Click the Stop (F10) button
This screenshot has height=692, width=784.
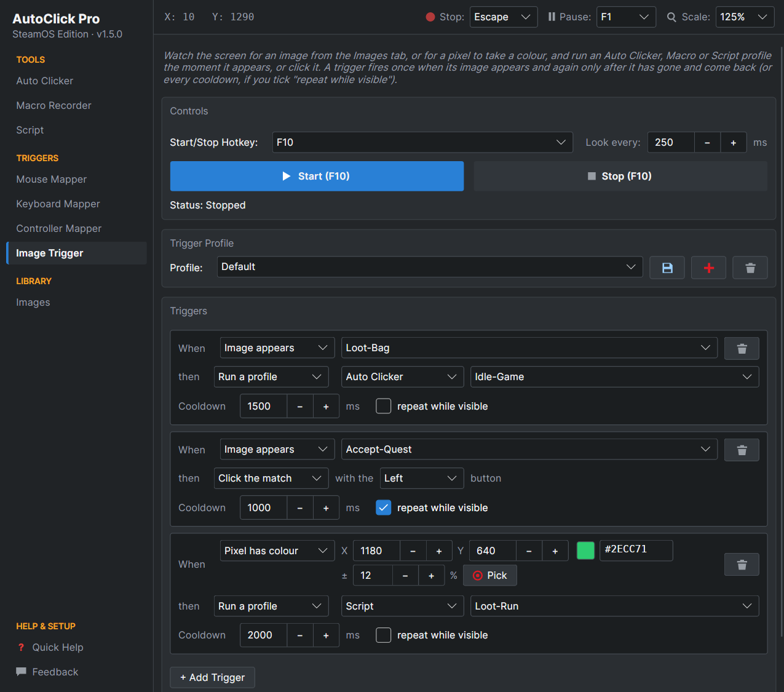pyautogui.click(x=620, y=177)
